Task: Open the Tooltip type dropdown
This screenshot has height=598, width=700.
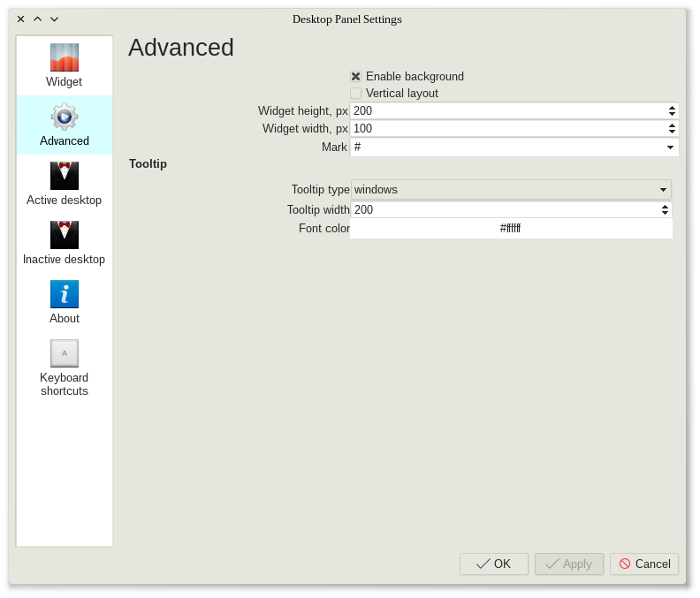Action: coord(663,190)
